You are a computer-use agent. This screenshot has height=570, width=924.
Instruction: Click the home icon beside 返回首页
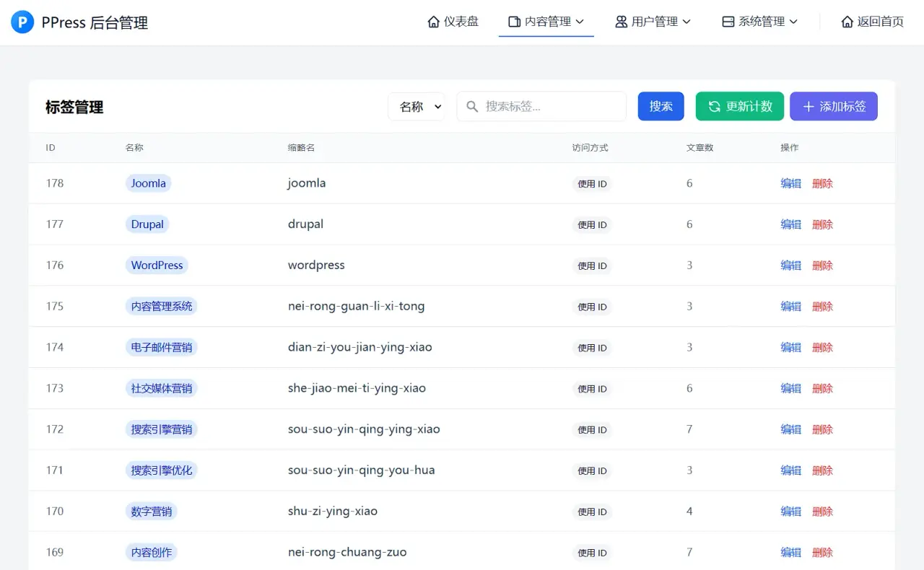(x=847, y=22)
